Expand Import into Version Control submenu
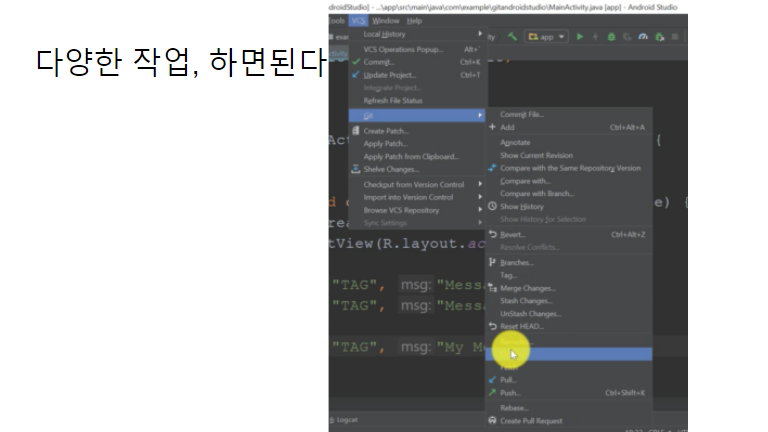The image size is (768, 432). point(417,197)
